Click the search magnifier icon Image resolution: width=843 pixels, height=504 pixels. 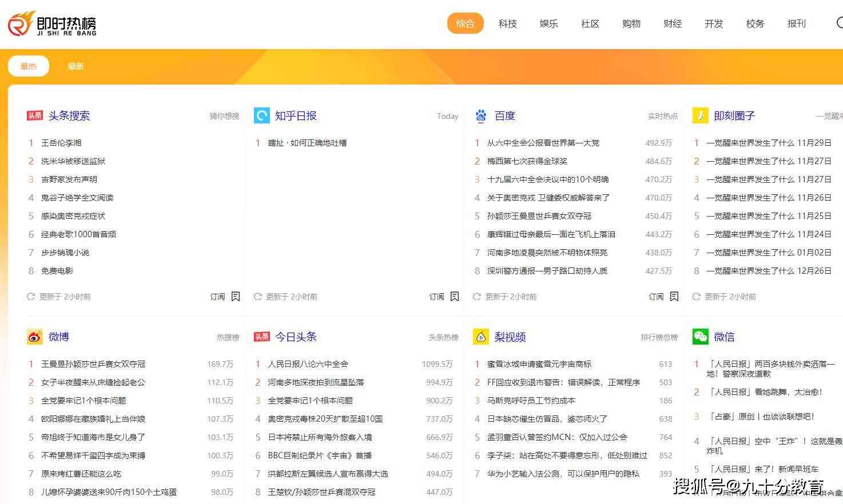tap(839, 23)
